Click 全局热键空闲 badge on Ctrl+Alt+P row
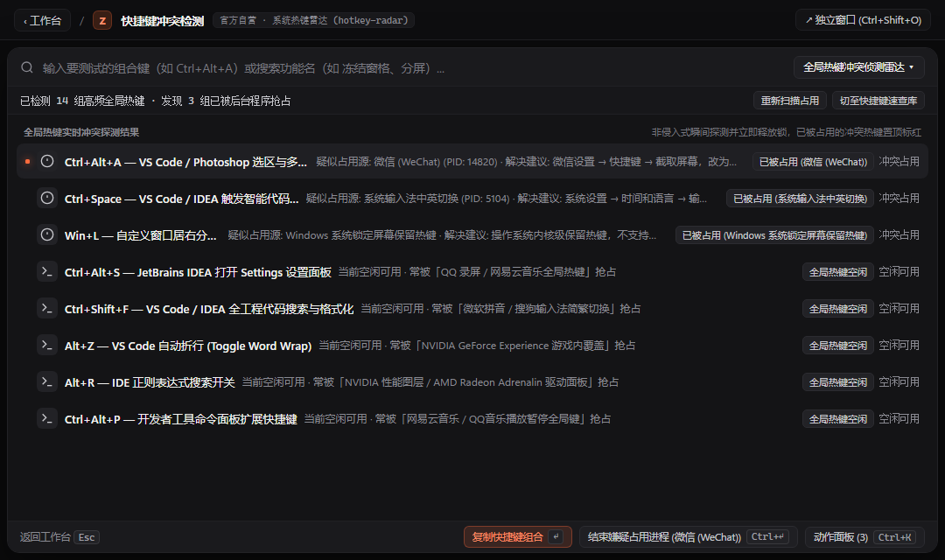Viewport: 945px width, 560px height. pos(837,419)
